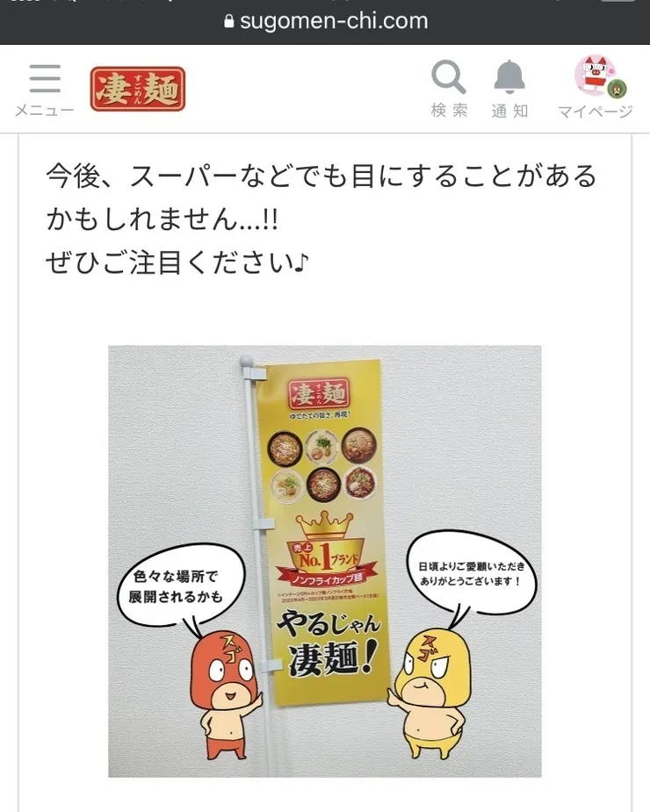
Task: Tap the 凄麺 site logo
Action: [138, 89]
